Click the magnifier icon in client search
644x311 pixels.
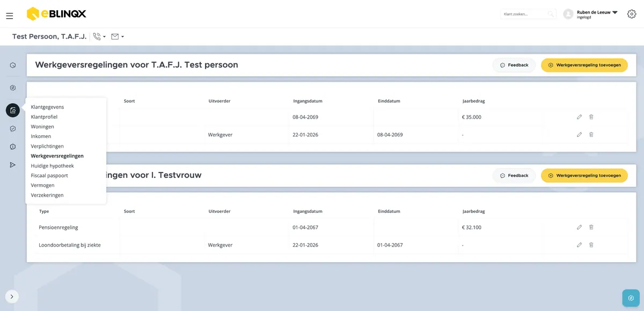point(550,14)
